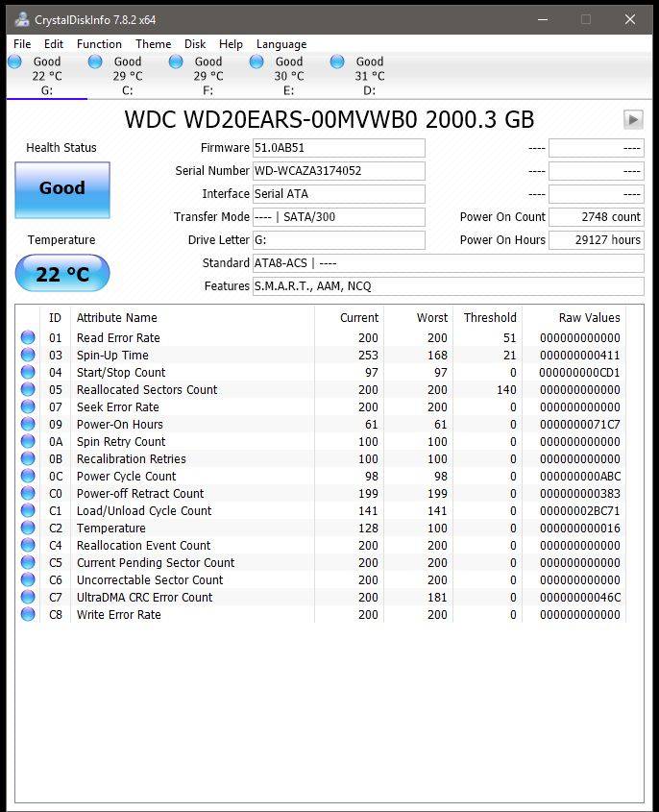Select the Load/Unload Cycle Count attribute name
659x812 pixels.
pyautogui.click(x=144, y=510)
